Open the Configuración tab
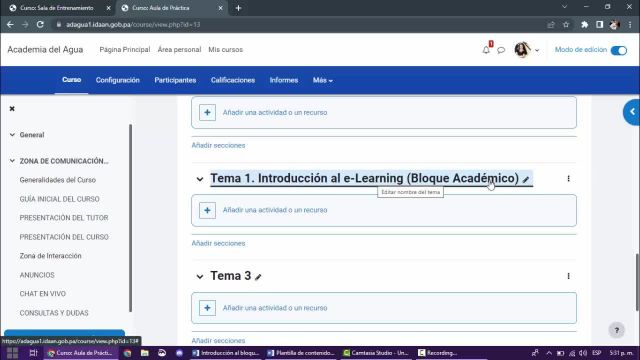This screenshot has height=360, width=640. click(x=118, y=80)
